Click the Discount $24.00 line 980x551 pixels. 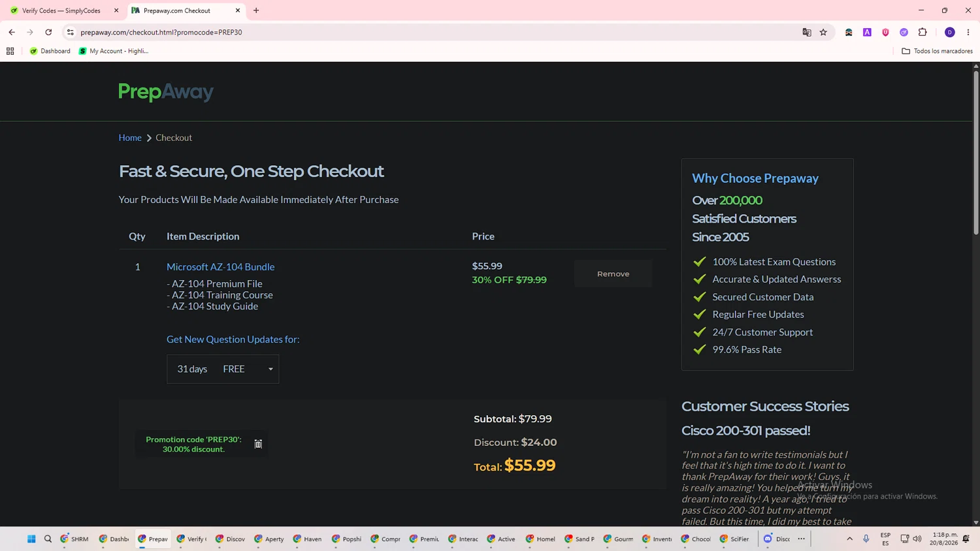[515, 443]
